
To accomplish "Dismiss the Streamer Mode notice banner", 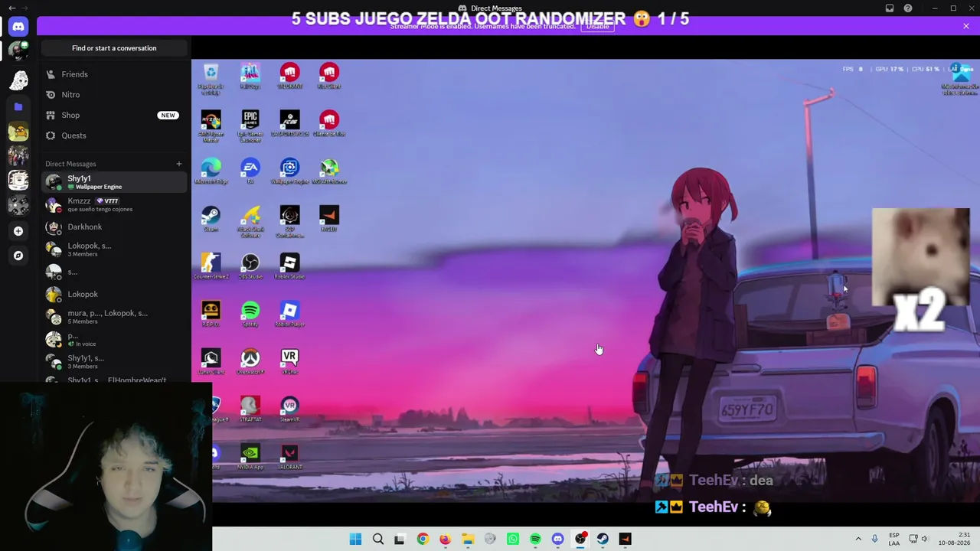I will coord(966,26).
